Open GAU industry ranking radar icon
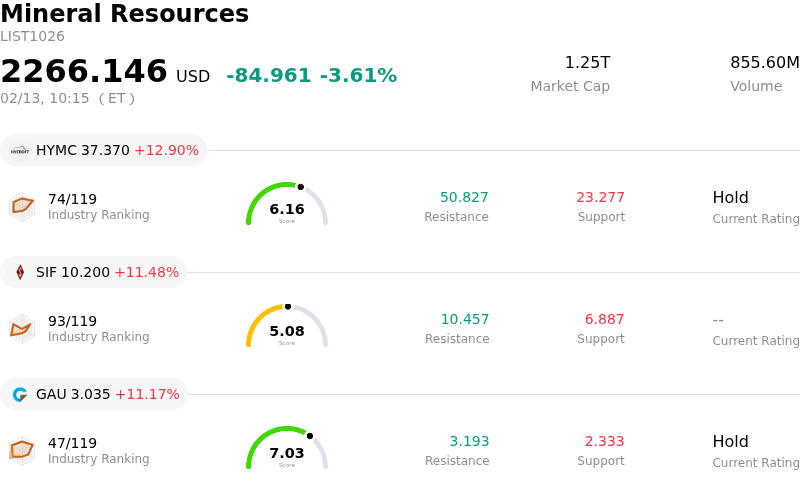This screenshot has width=800, height=488. point(22,451)
